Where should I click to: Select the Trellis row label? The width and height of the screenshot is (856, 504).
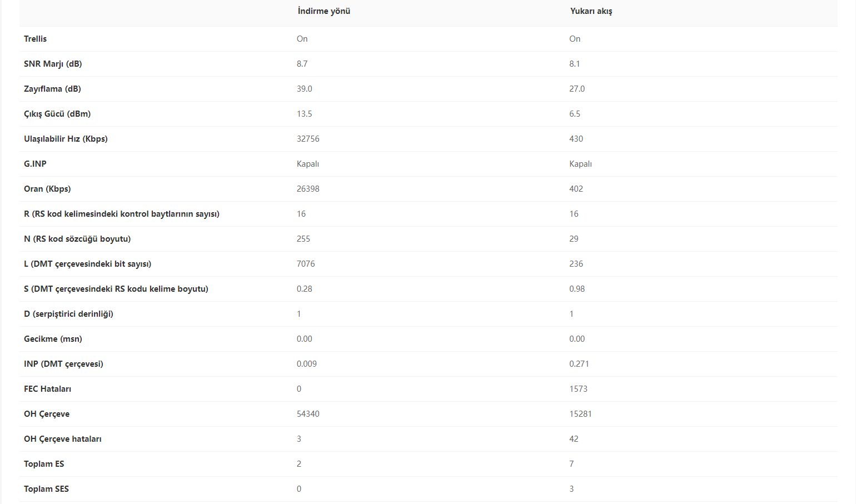pyautogui.click(x=35, y=39)
